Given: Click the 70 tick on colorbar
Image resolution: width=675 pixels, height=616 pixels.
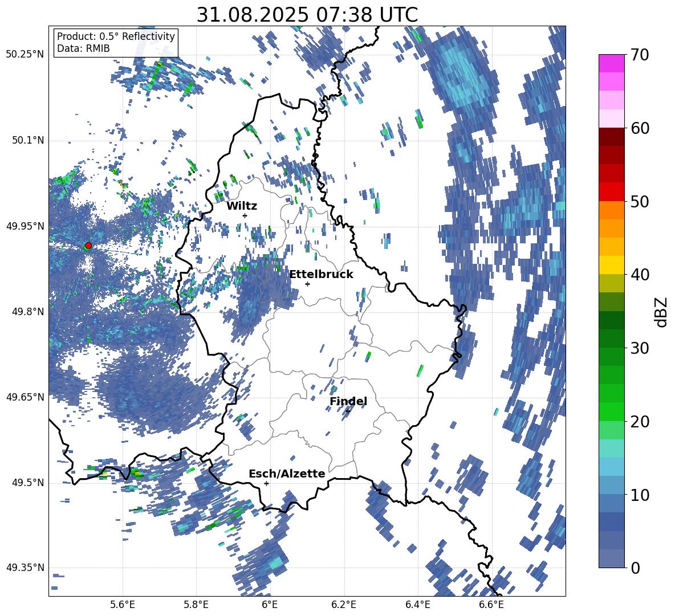Looking at the screenshot, I should pos(640,55).
